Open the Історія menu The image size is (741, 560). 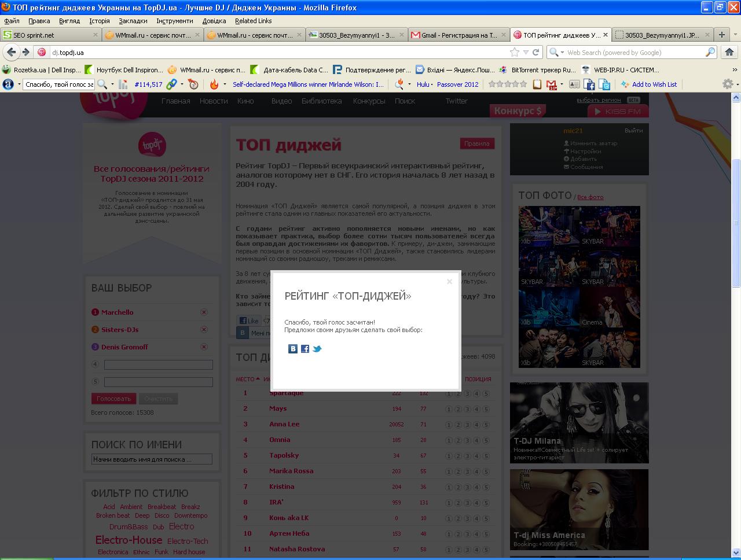coord(100,21)
